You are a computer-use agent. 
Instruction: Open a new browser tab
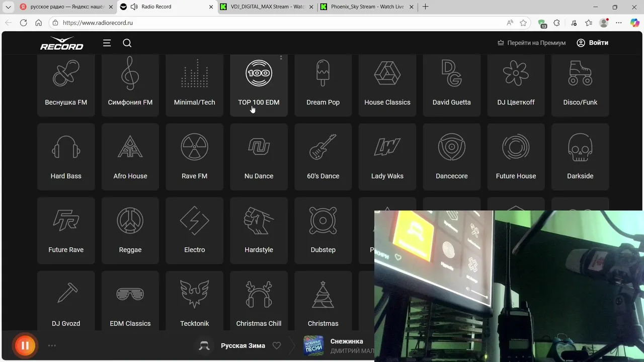[x=426, y=7]
